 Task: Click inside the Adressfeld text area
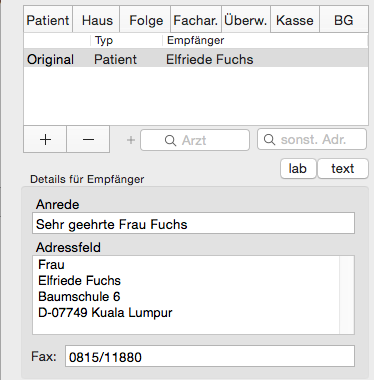coord(186,295)
